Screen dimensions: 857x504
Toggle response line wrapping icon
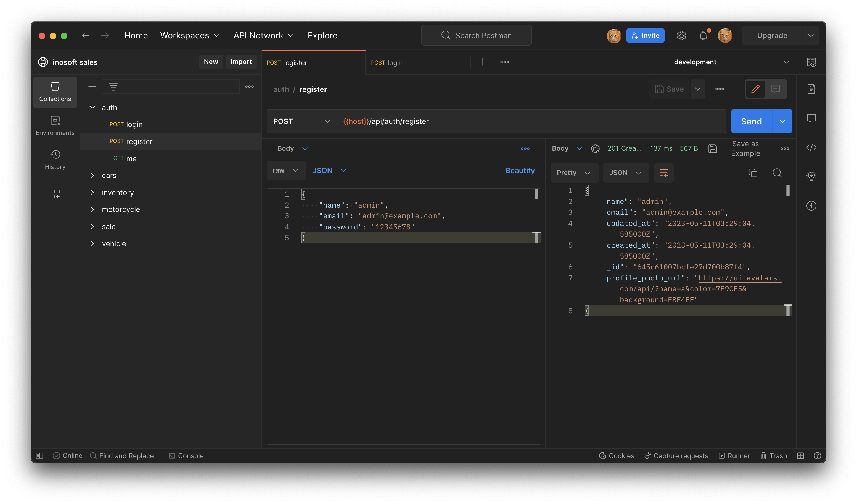[664, 173]
